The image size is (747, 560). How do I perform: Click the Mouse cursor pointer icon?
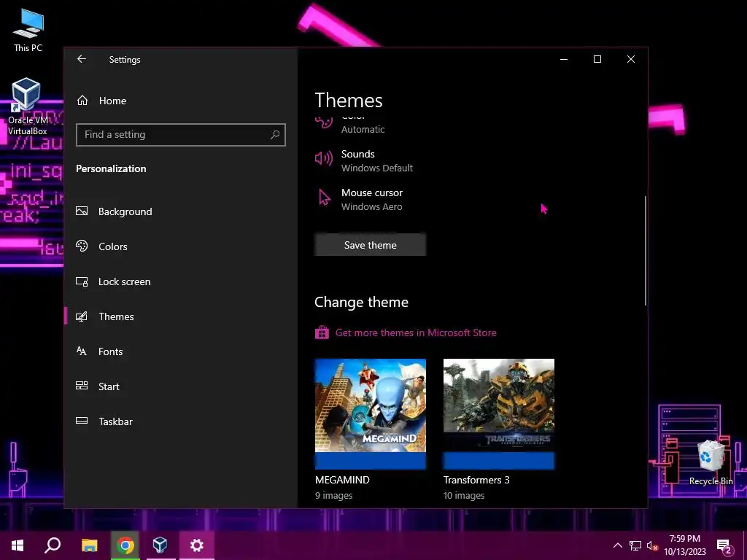(x=325, y=197)
